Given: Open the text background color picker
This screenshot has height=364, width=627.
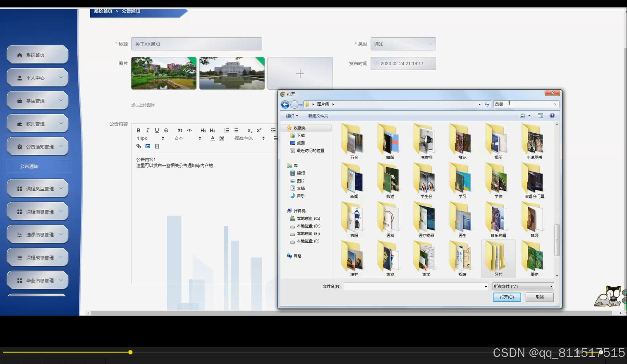Looking at the screenshot, I should click(222, 138).
